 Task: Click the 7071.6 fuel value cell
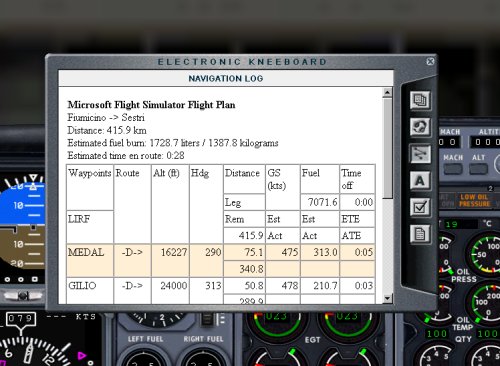(320, 202)
